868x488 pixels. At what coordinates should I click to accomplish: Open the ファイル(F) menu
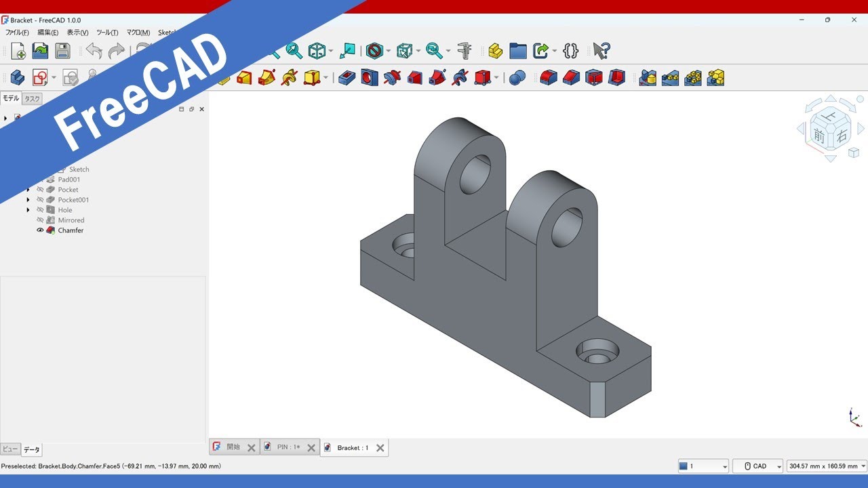pyautogui.click(x=17, y=33)
